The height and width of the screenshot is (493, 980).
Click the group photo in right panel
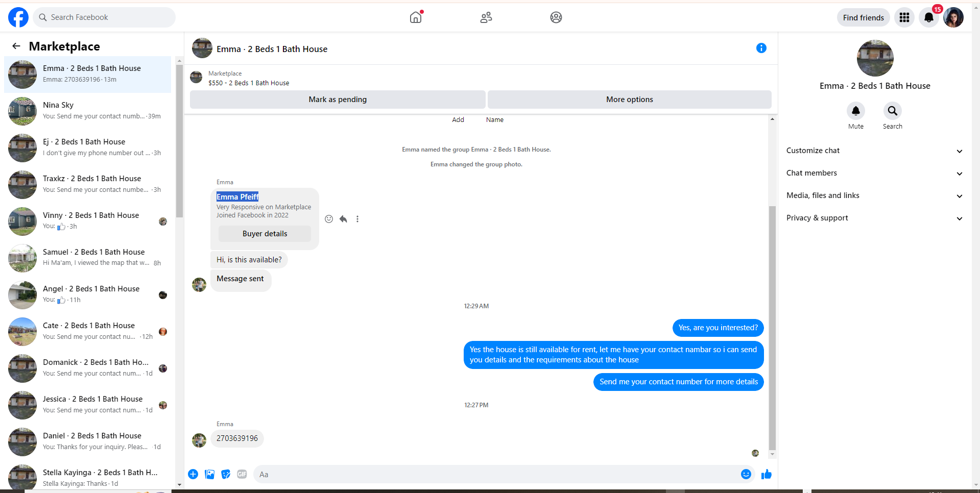pos(875,58)
